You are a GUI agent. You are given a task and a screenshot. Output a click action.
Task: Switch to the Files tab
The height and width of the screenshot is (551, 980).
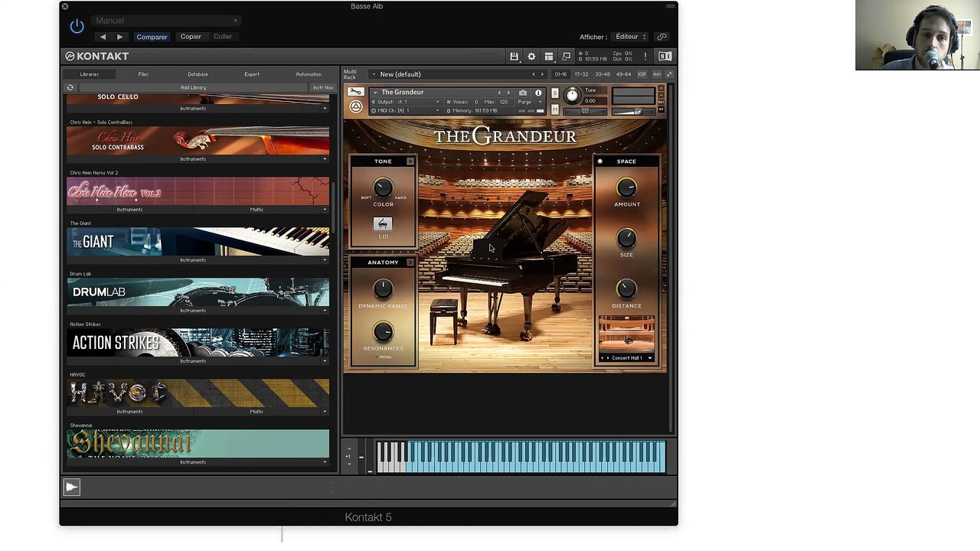143,74
